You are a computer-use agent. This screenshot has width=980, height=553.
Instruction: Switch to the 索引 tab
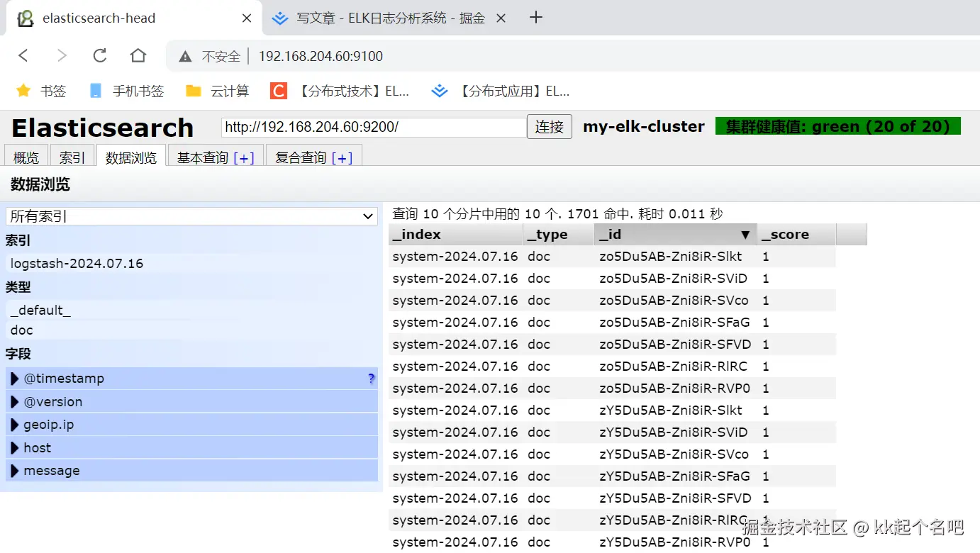coord(72,157)
